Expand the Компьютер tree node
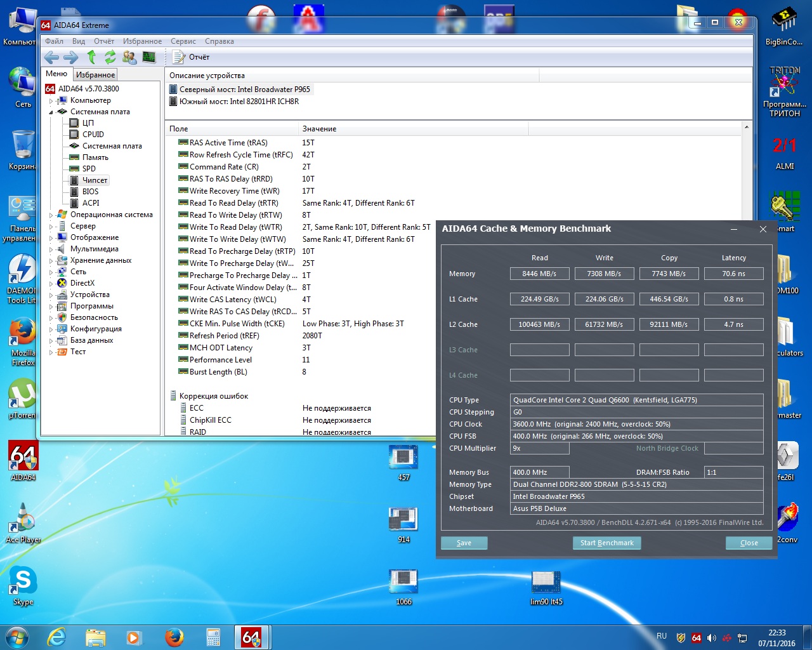The height and width of the screenshot is (650, 812). 51,100
